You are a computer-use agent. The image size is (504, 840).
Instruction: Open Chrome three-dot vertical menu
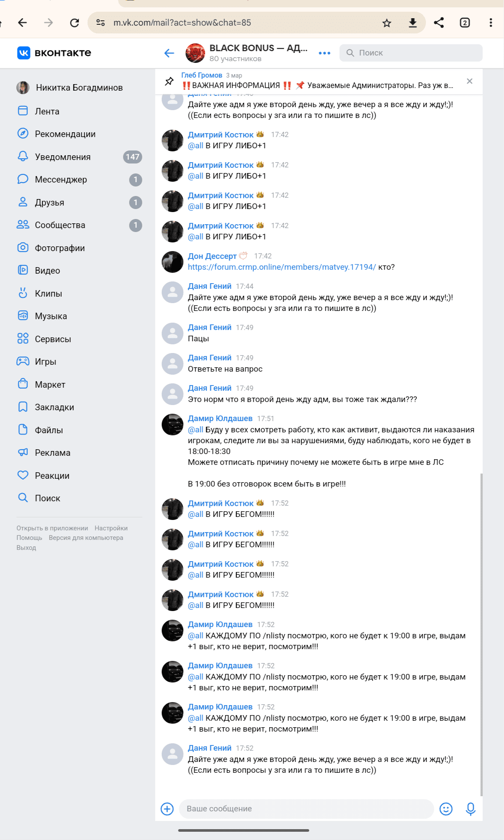click(491, 23)
